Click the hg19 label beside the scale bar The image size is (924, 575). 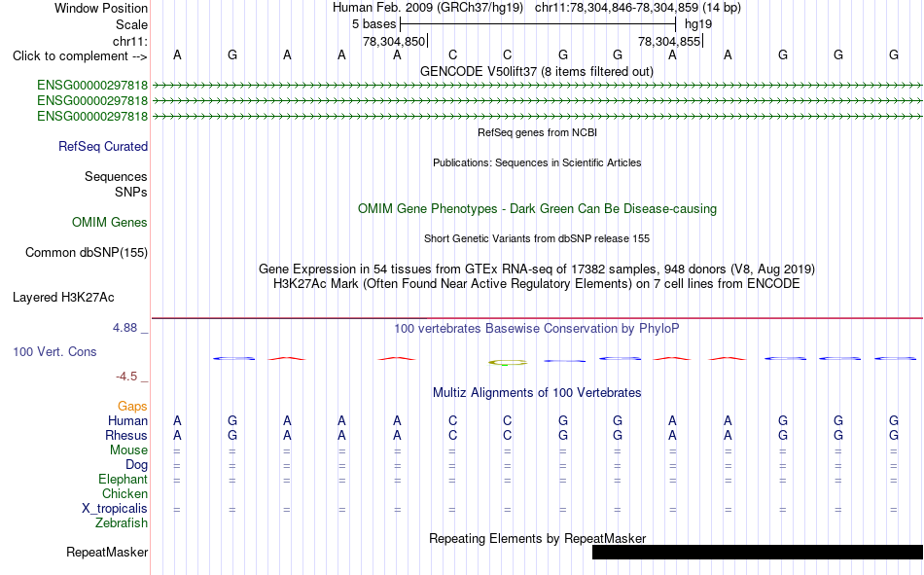[698, 24]
